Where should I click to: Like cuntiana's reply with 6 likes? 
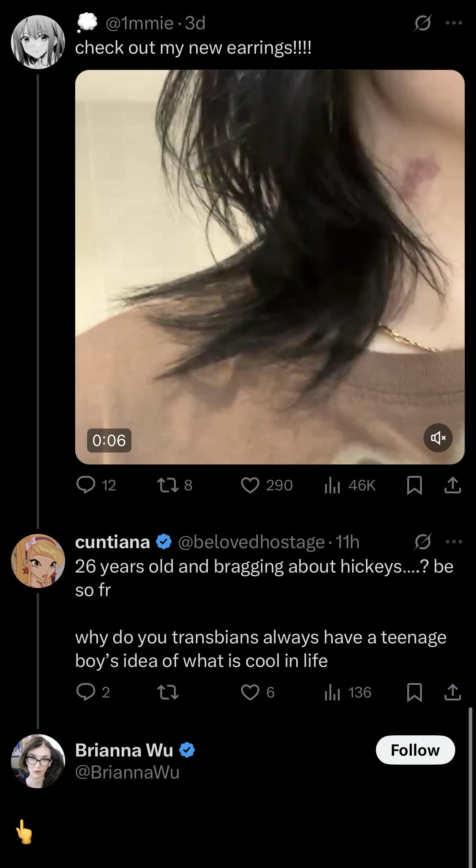click(258, 692)
